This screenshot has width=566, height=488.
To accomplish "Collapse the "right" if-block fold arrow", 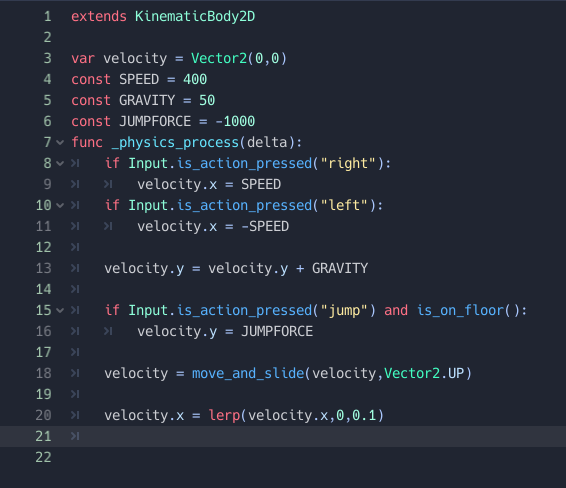I will coord(60,164).
